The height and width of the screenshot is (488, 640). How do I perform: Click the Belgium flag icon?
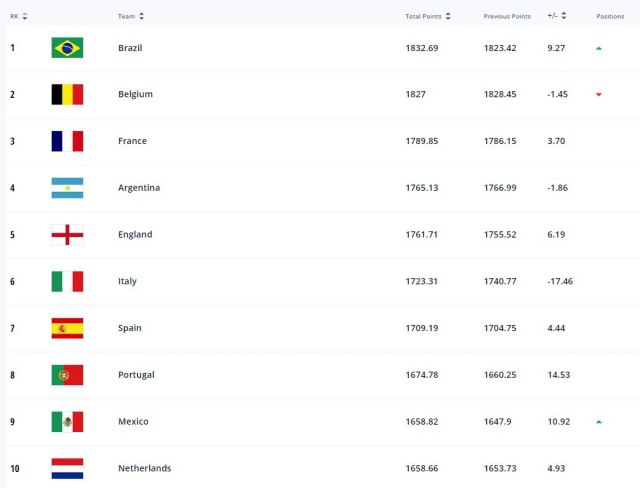pos(67,94)
